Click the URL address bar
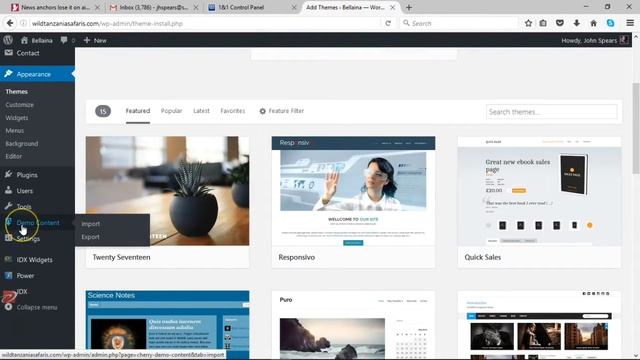This screenshot has height=360, width=640. [x=204, y=23]
